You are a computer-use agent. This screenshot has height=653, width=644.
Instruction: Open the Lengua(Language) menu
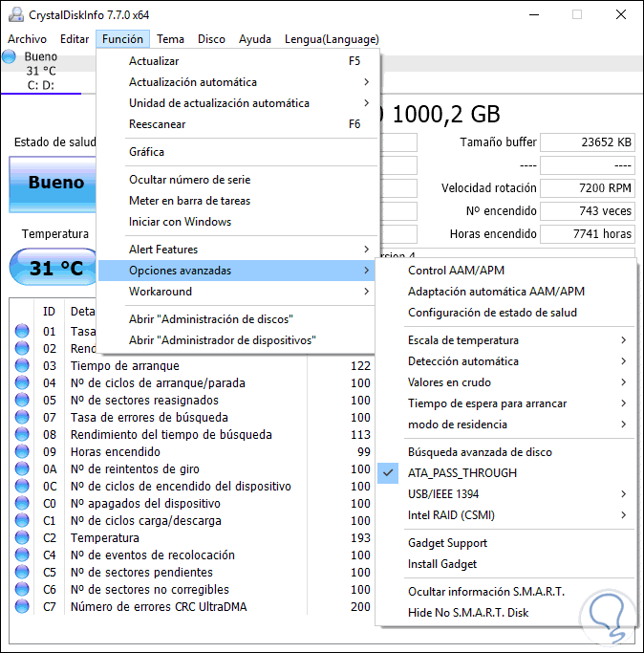click(332, 39)
